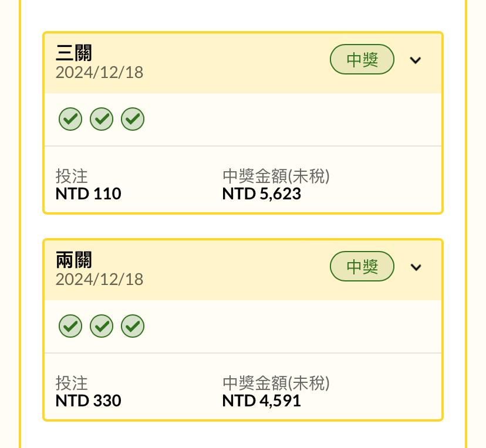
Task: Select the 三關 card title
Action: (x=74, y=53)
